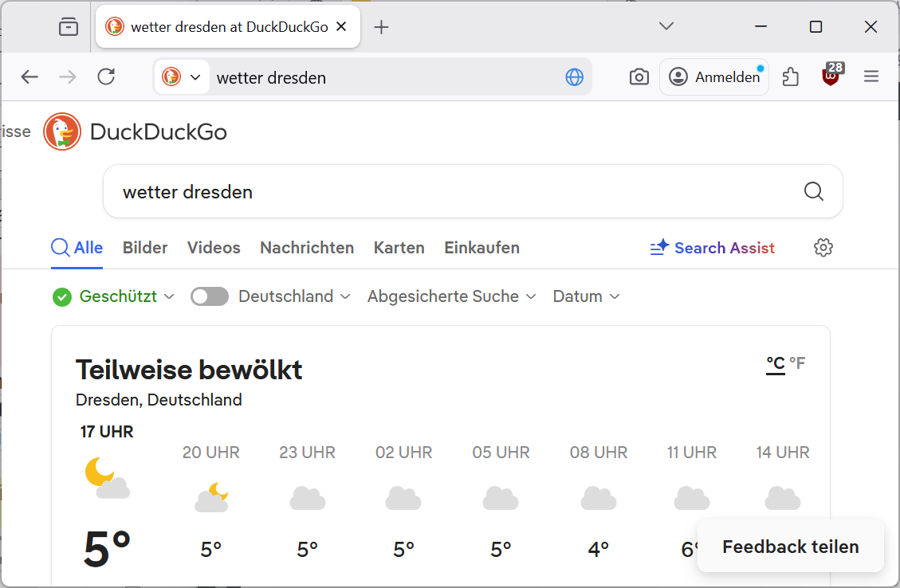
Task: Open the Nachrichten results tab
Action: [x=307, y=248]
